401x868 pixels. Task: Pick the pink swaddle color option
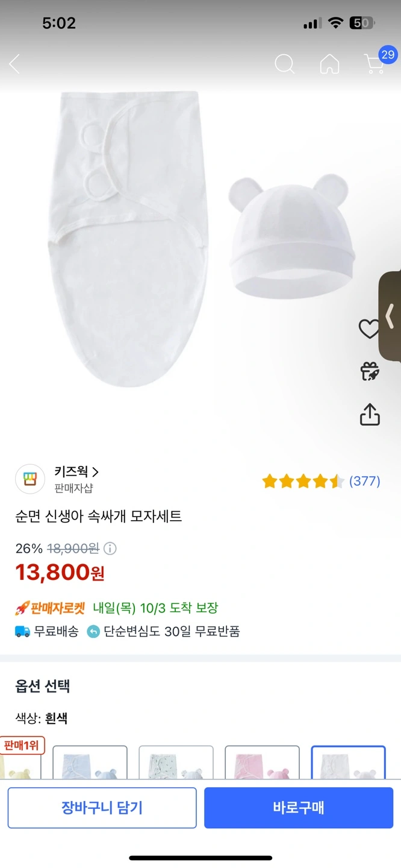(262, 763)
